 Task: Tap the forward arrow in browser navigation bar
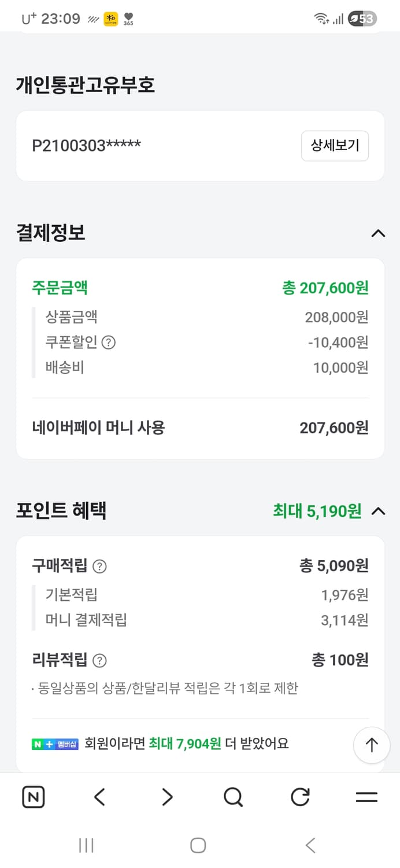[x=166, y=797]
